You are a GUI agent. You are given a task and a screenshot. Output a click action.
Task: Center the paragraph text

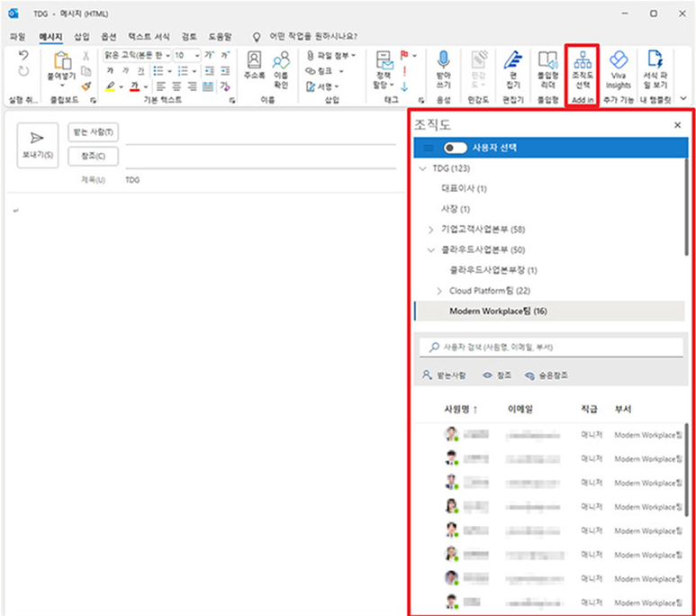point(176,86)
